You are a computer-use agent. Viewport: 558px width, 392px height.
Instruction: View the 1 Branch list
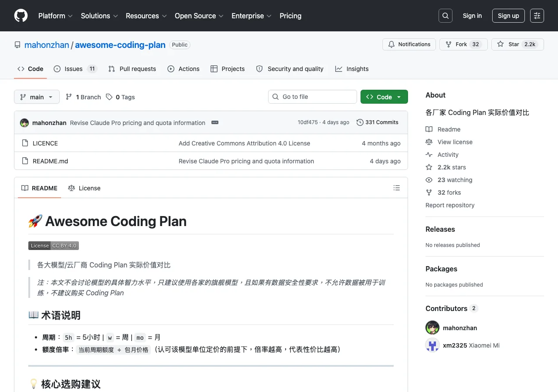pos(83,97)
